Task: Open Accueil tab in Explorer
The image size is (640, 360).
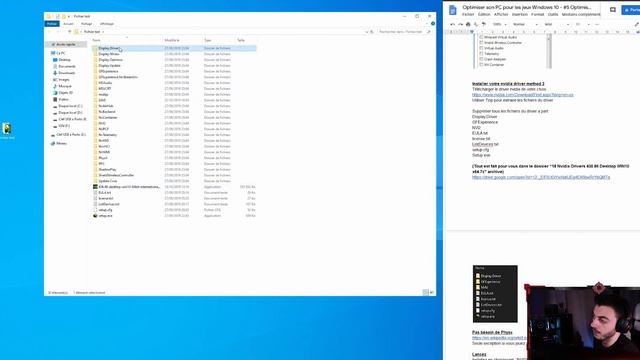Action: click(68, 24)
